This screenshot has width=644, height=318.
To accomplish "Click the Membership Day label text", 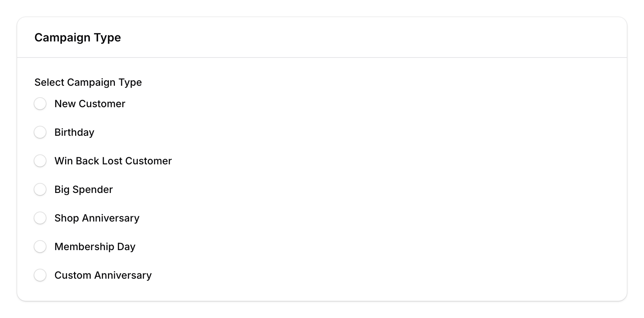I will coord(94,247).
